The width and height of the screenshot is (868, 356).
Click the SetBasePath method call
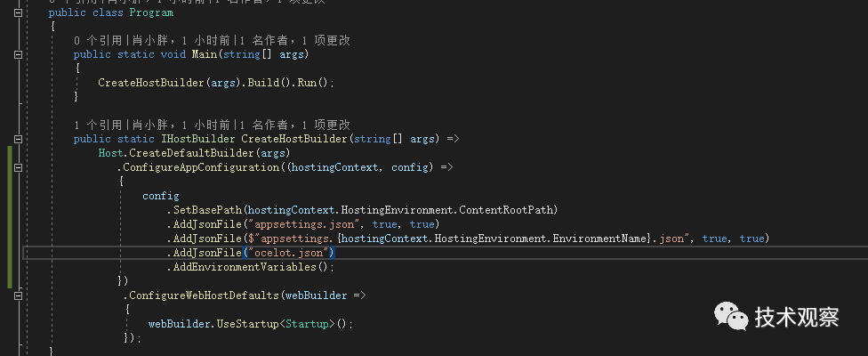click(208, 210)
